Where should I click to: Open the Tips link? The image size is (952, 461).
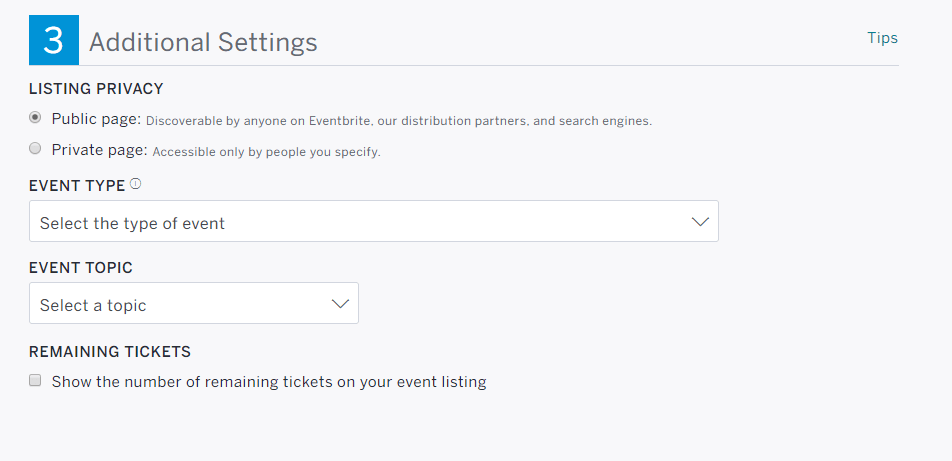[882, 38]
